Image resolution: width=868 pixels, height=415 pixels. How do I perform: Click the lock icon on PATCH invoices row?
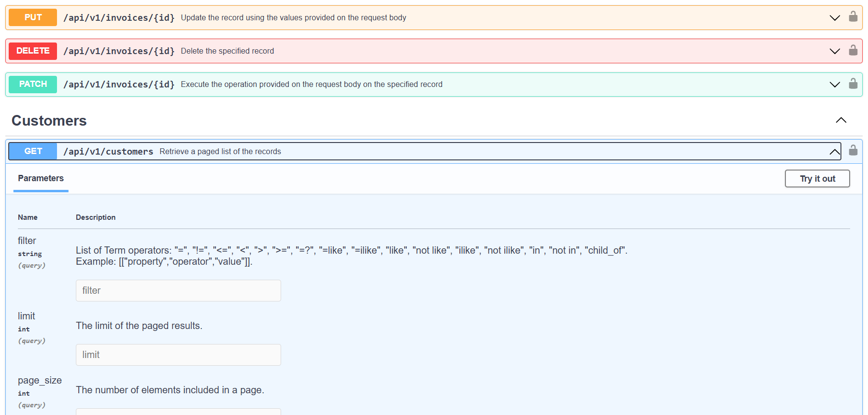[853, 84]
